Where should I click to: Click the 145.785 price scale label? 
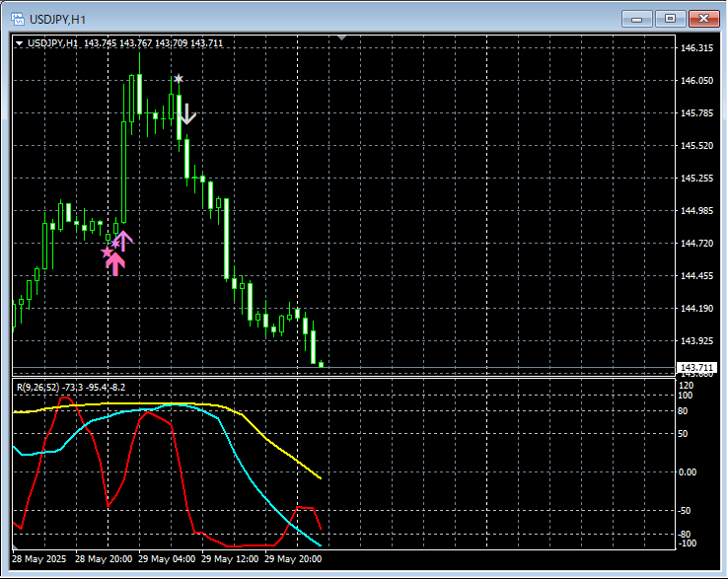pos(696,112)
